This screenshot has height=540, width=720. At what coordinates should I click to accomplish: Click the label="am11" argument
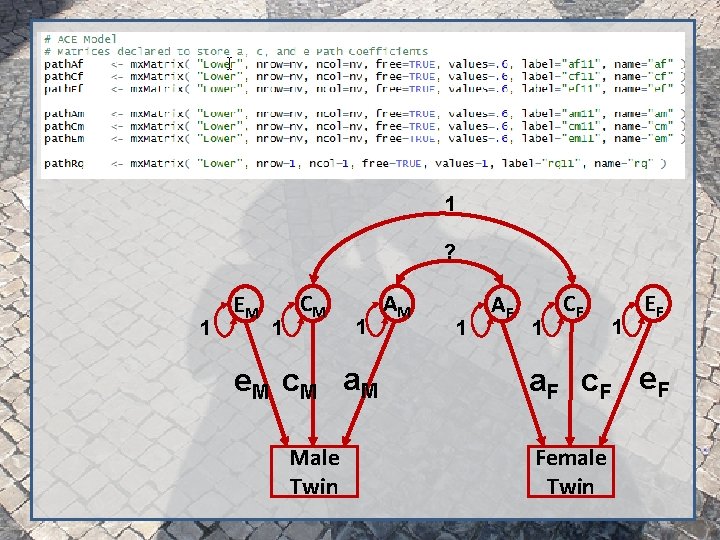point(561,114)
